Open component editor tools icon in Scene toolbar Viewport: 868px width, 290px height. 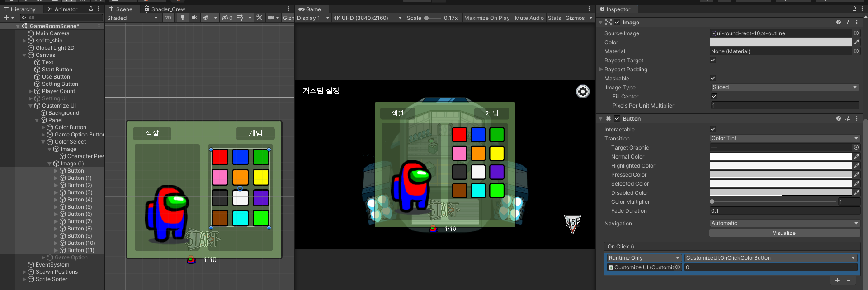259,18
